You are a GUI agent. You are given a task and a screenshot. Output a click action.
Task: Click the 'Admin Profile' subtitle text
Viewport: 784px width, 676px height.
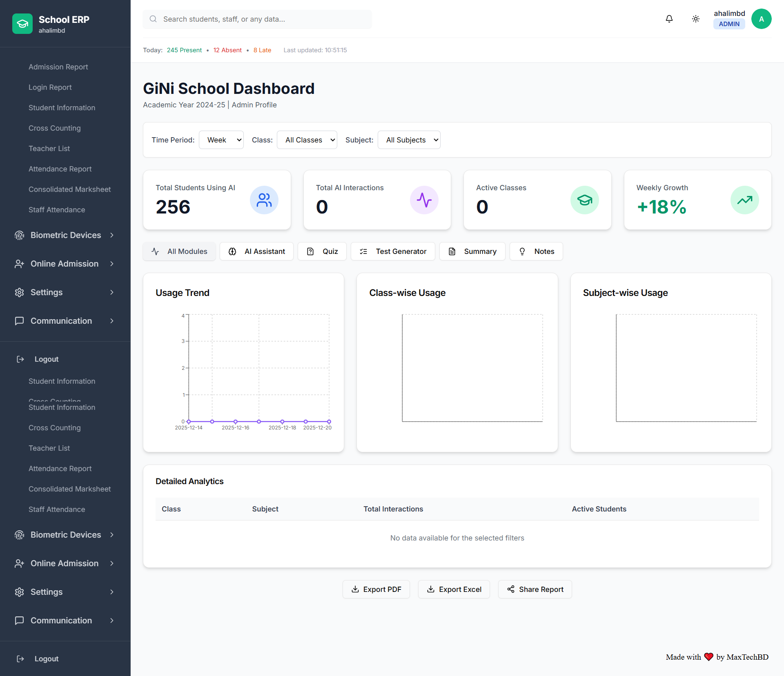point(254,105)
